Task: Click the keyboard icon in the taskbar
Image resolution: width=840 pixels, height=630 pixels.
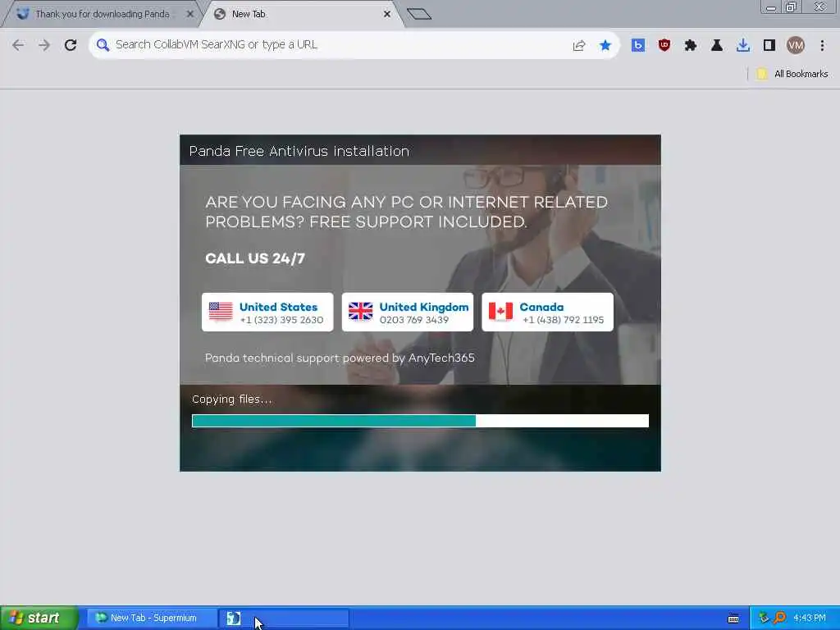Action: click(x=733, y=619)
